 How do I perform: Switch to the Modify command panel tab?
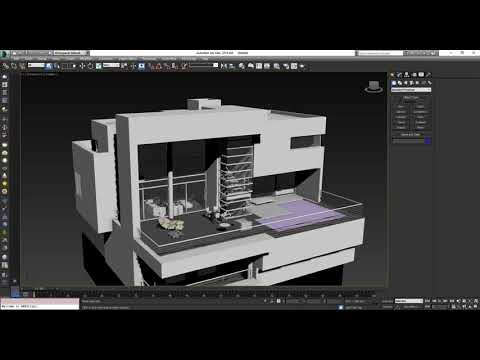(x=400, y=75)
